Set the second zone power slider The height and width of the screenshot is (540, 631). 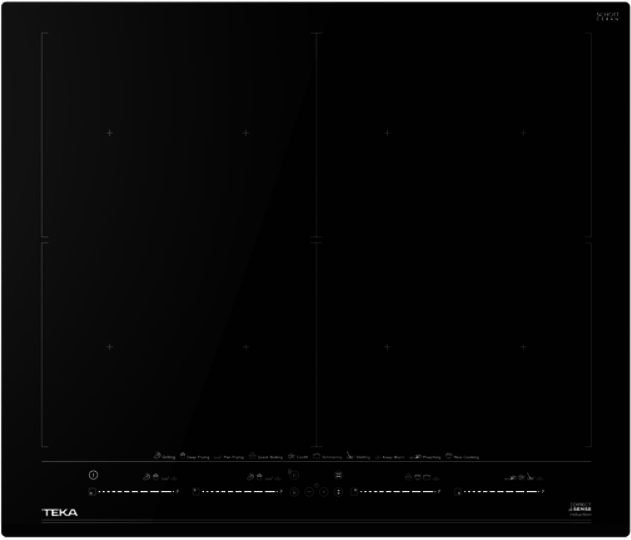pos(237,492)
